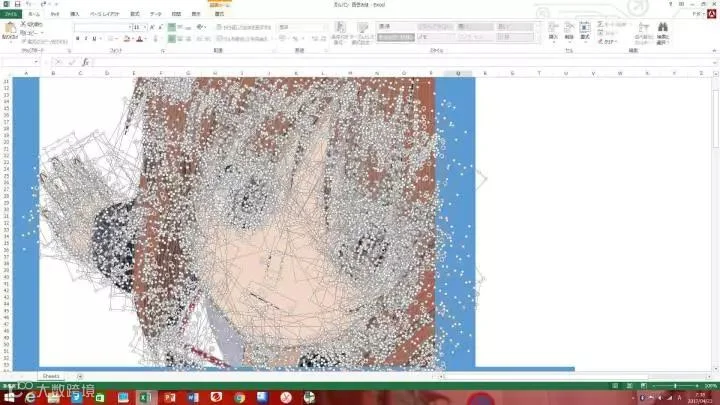Undo the last action in Excel

[x=29, y=4]
